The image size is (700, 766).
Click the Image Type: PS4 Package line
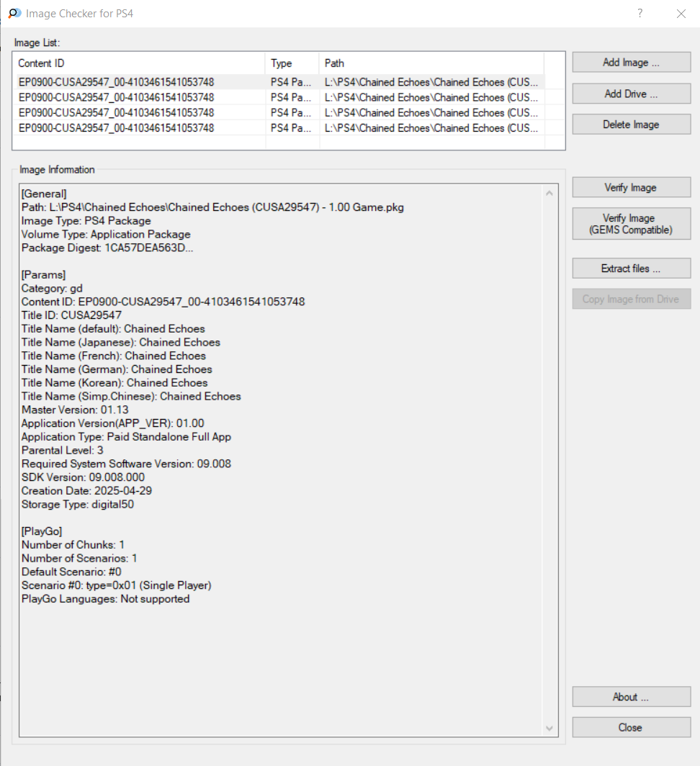(x=86, y=221)
